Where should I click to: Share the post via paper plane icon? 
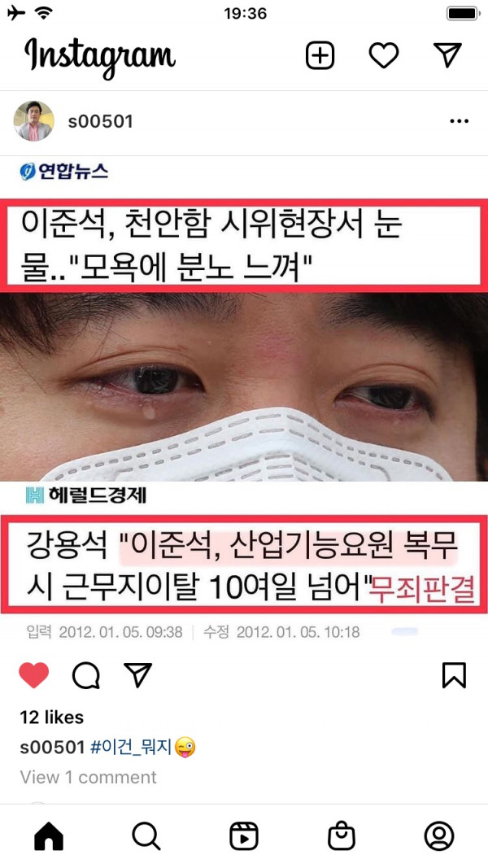point(137,674)
